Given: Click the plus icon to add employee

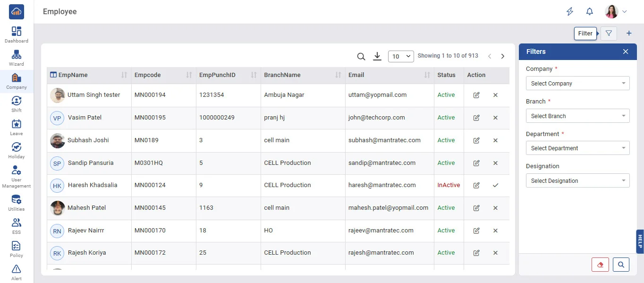Looking at the screenshot, I should (x=629, y=34).
